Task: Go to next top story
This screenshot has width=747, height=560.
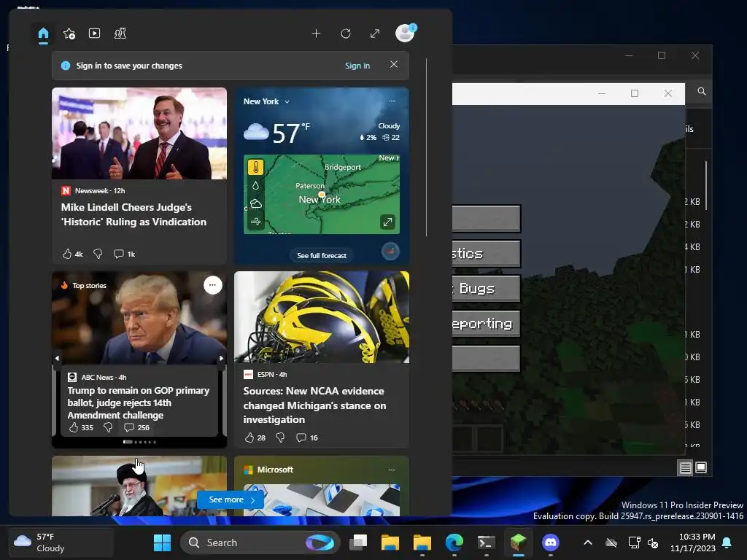Action: [221, 358]
